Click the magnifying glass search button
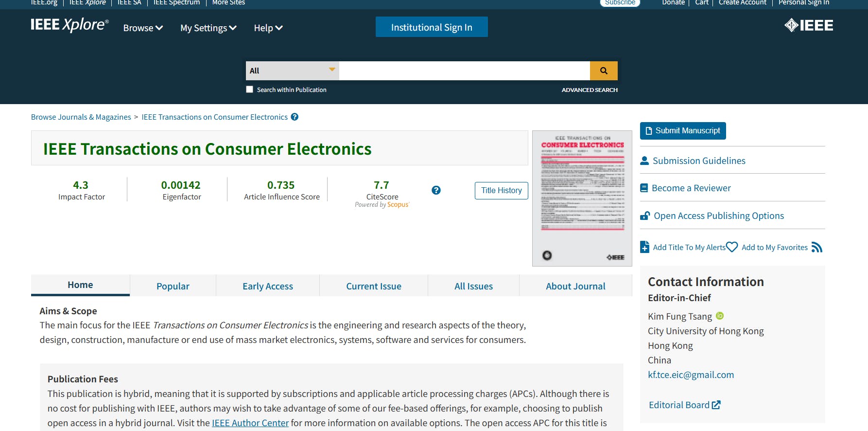The height and width of the screenshot is (431, 868). (x=604, y=71)
